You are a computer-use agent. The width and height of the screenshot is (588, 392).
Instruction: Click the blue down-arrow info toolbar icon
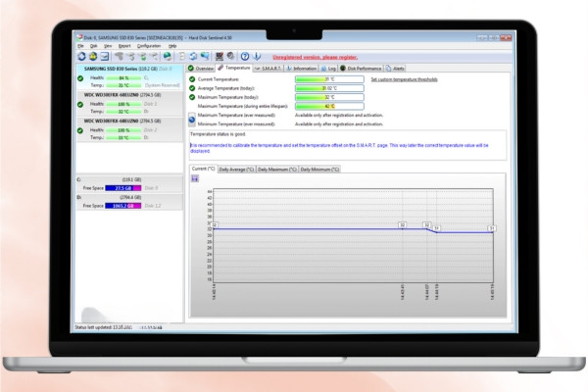[257, 57]
